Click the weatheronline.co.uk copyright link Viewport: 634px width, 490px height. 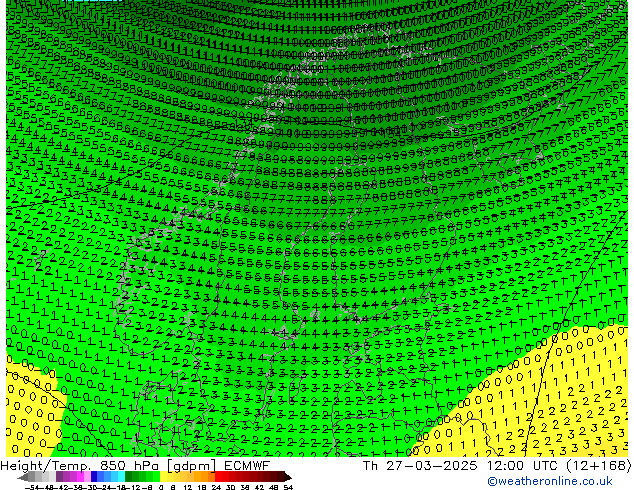[x=550, y=481]
